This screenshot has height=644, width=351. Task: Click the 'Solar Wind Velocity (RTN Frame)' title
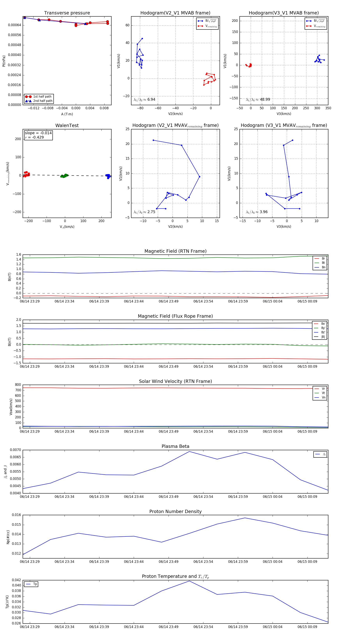click(175, 381)
